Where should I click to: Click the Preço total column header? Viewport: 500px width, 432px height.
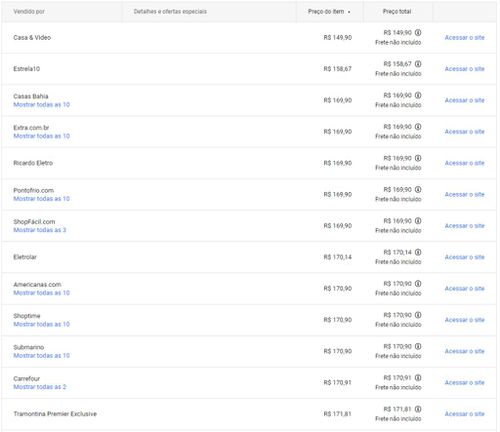click(397, 12)
